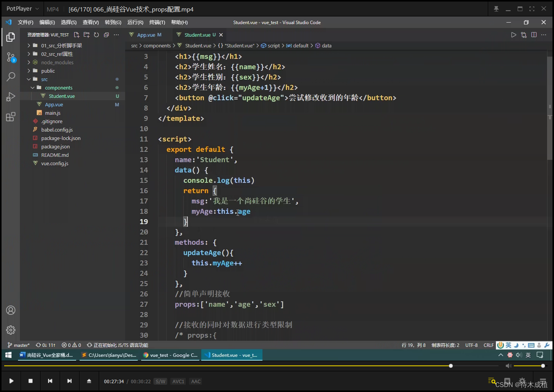Close the Student.vue tab

tap(221, 35)
